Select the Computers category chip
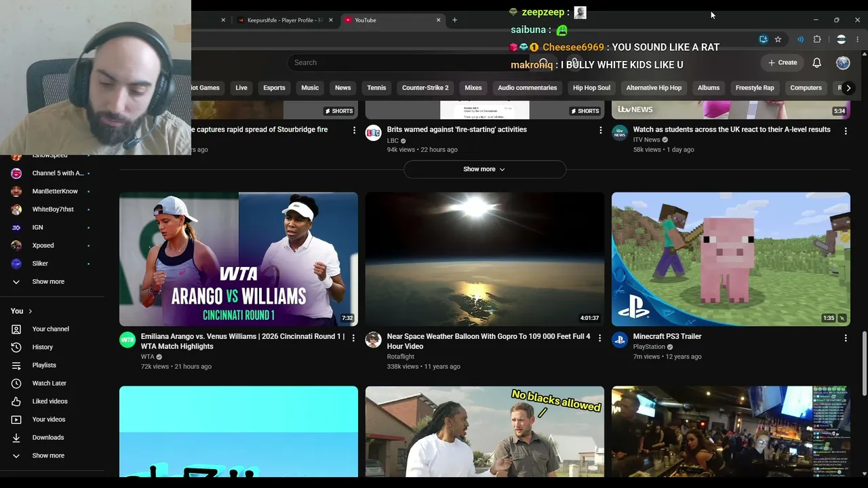This screenshot has height=488, width=868. [x=806, y=87]
